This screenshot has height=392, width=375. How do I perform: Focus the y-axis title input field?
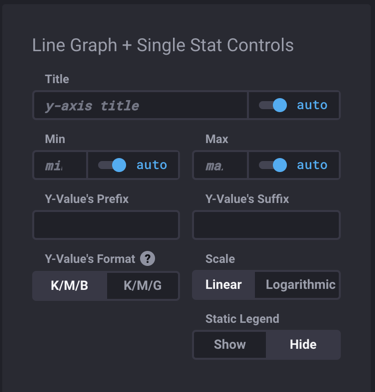[x=140, y=105]
